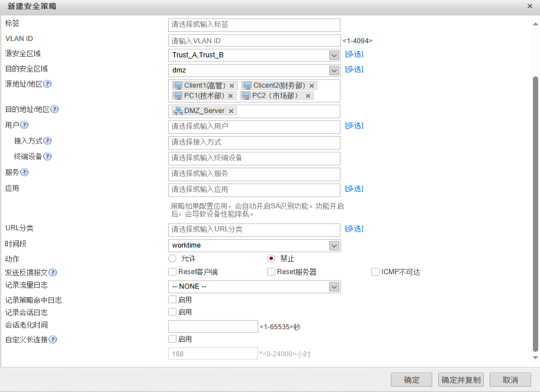Image resolution: width=540 pixels, height=392 pixels.
Task: Open the 接入方式 selection field
Action: 254,143
